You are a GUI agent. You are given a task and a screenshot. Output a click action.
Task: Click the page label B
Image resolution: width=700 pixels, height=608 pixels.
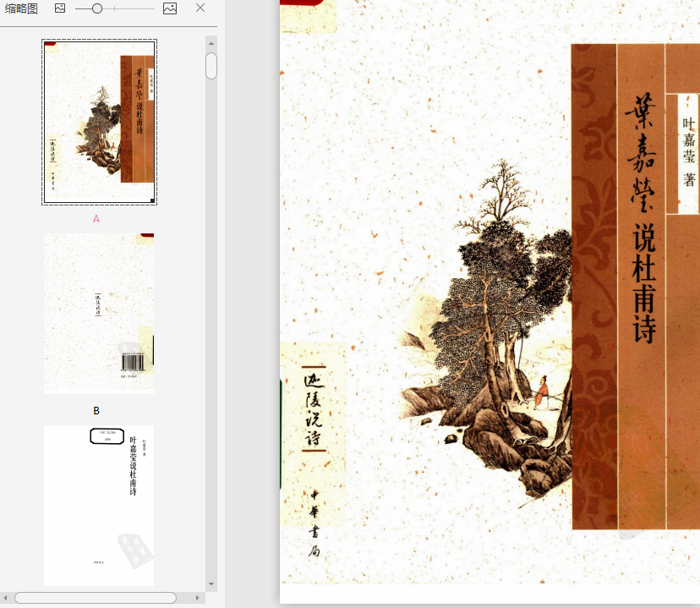point(96,411)
